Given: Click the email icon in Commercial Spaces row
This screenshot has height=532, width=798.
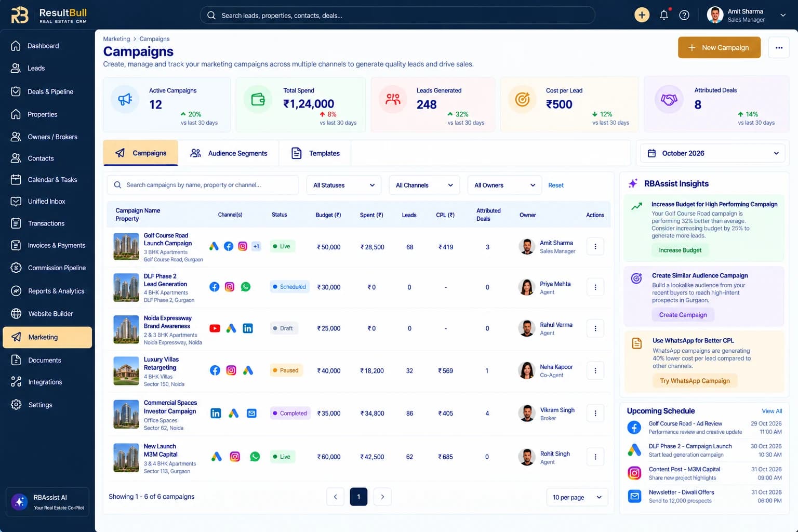Looking at the screenshot, I should click(x=251, y=414).
